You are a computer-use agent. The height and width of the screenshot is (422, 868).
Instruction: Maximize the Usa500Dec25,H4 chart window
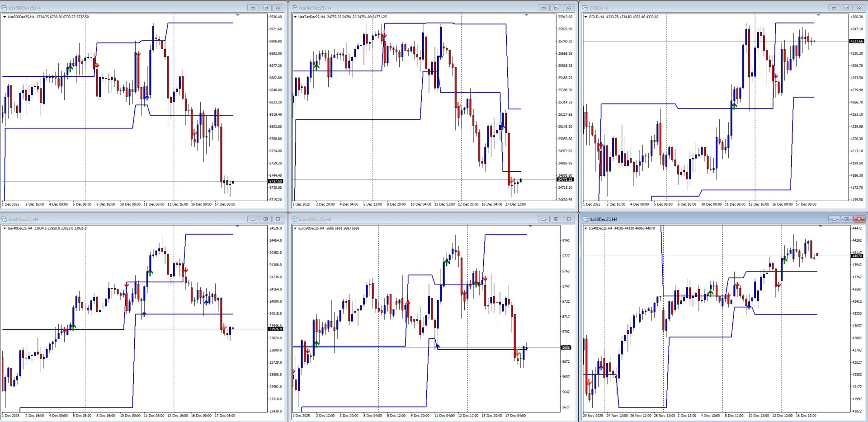[265, 8]
